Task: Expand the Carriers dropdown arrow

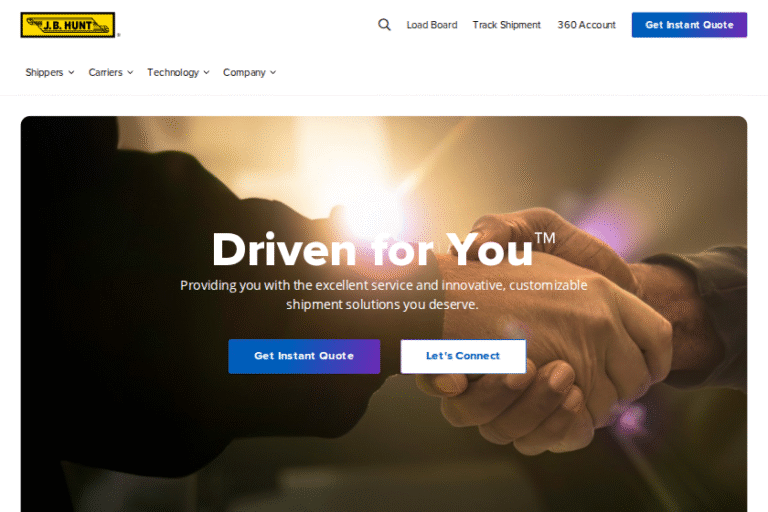Action: point(130,73)
